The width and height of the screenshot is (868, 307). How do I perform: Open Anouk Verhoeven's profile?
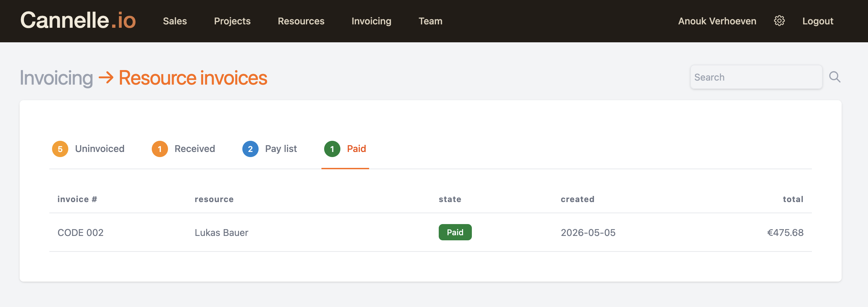(x=717, y=21)
